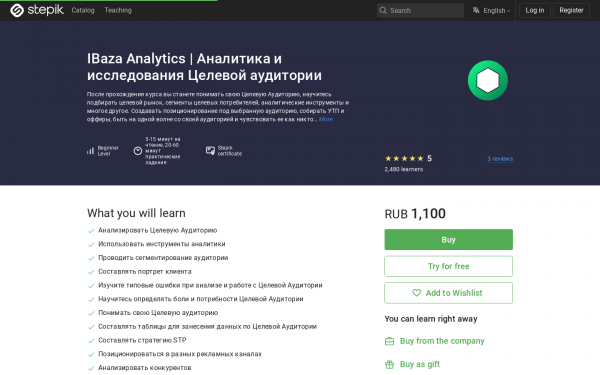Click the Try for free button
This screenshot has height=375, width=600.
click(x=448, y=266)
